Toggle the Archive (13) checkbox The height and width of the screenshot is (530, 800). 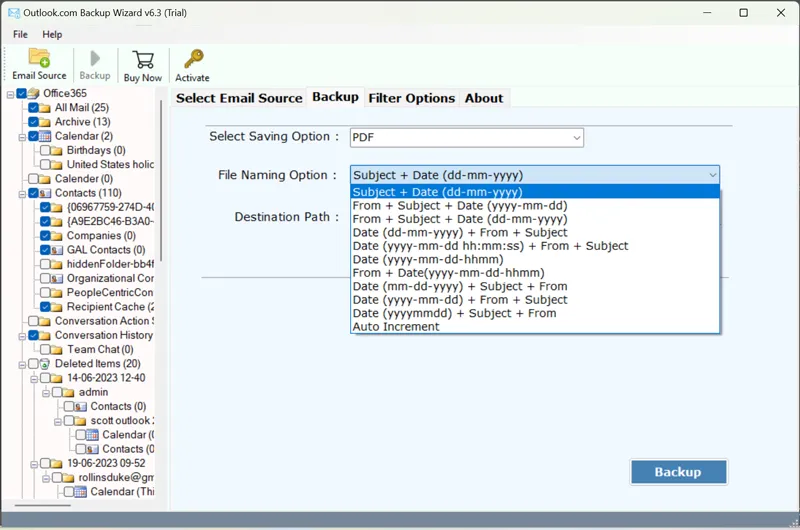(x=34, y=122)
